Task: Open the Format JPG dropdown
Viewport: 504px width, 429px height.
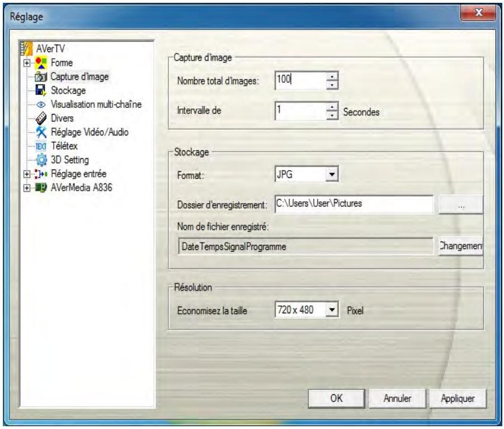Action: [x=332, y=175]
